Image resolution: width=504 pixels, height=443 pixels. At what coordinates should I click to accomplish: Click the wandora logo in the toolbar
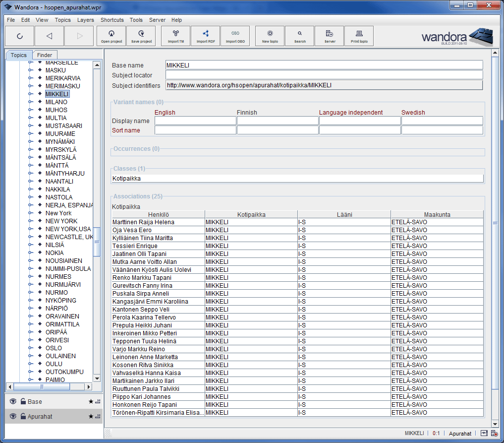(x=457, y=36)
